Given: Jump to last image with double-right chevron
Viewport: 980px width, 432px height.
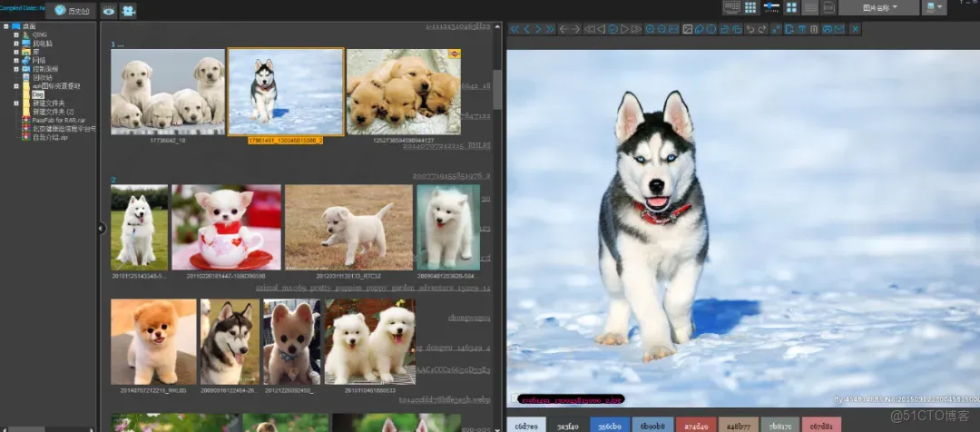Looking at the screenshot, I should point(550,29).
